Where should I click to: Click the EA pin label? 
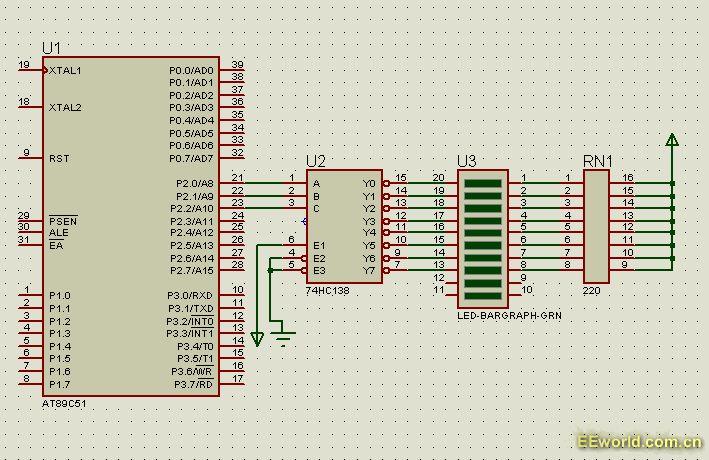[x=56, y=246]
